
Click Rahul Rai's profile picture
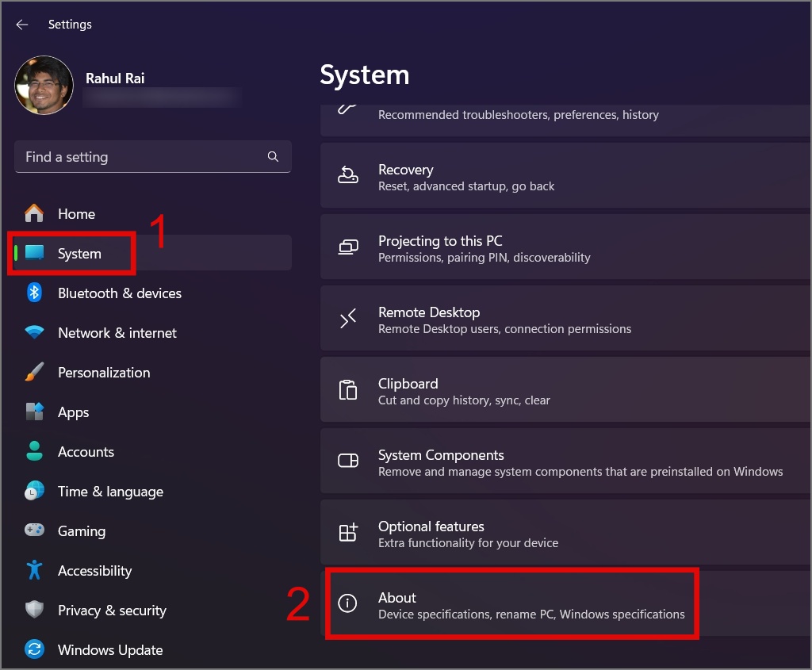click(x=44, y=85)
